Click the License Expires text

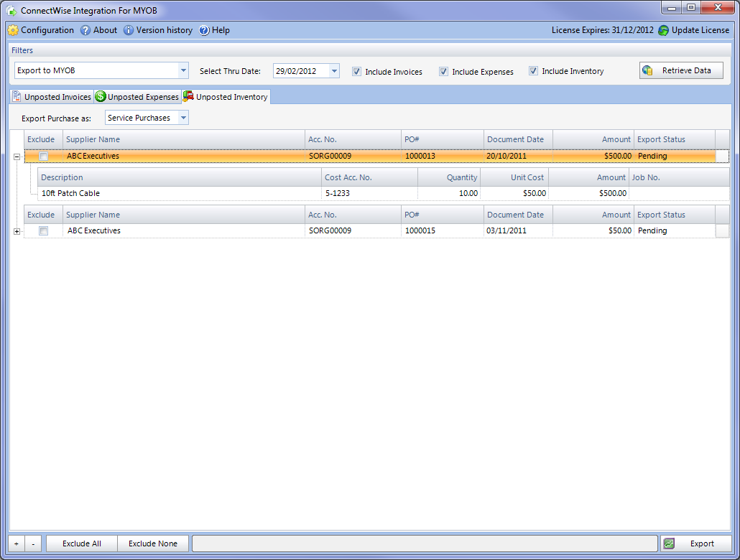603,30
